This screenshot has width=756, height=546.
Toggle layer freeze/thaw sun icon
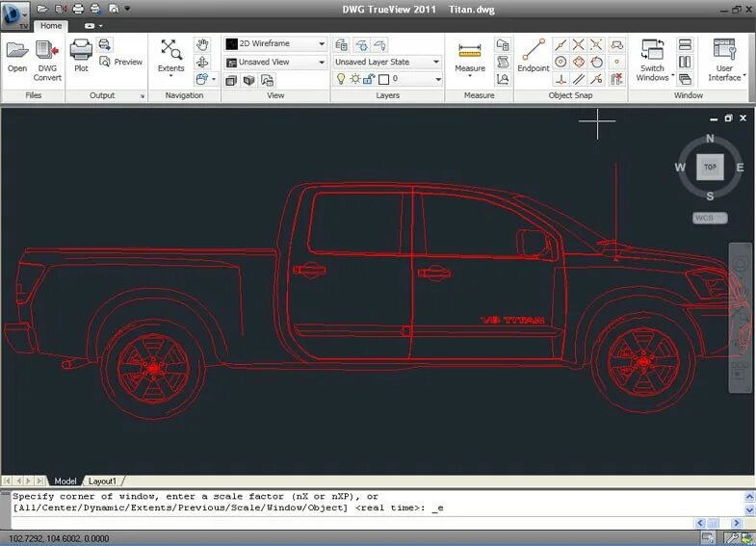[x=355, y=79]
